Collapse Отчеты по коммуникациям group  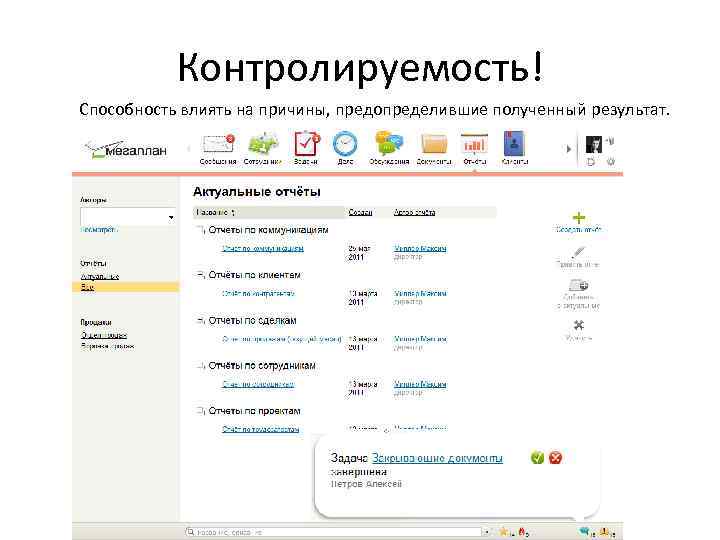click(x=200, y=230)
